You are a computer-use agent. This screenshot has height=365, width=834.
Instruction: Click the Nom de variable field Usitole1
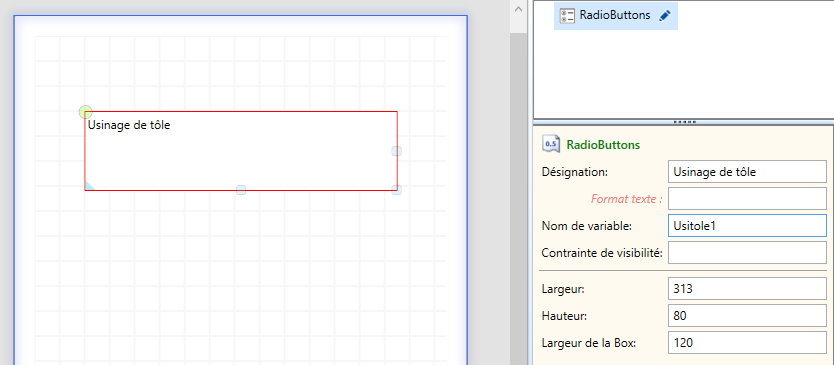747,226
